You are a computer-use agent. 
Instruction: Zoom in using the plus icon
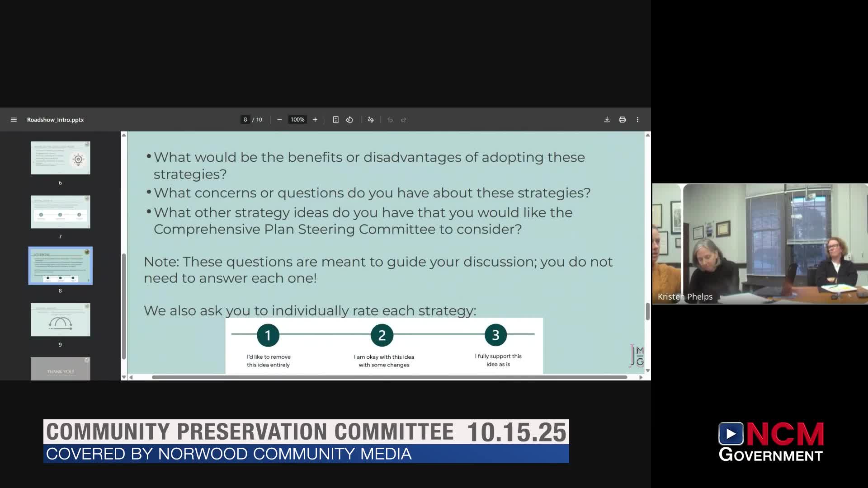coord(315,119)
